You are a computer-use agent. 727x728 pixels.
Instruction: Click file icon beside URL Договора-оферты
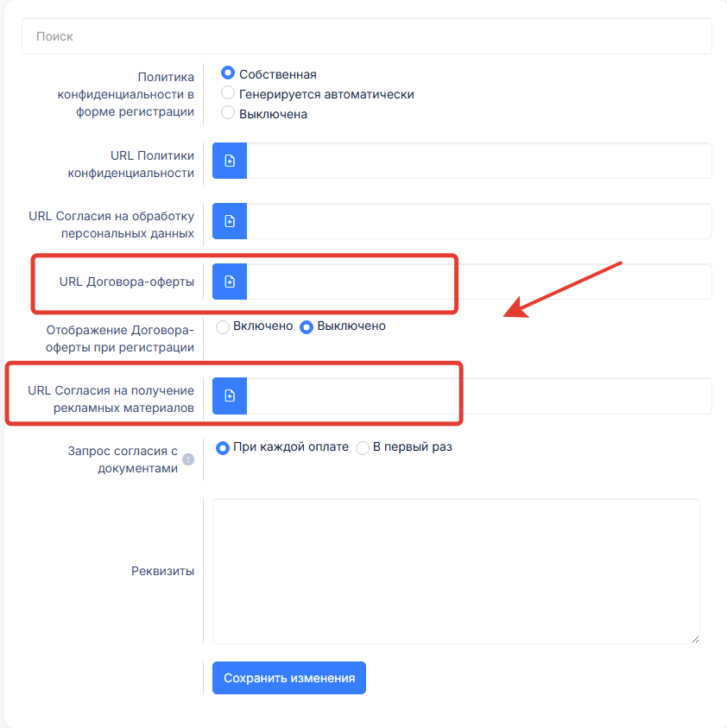coord(230,282)
